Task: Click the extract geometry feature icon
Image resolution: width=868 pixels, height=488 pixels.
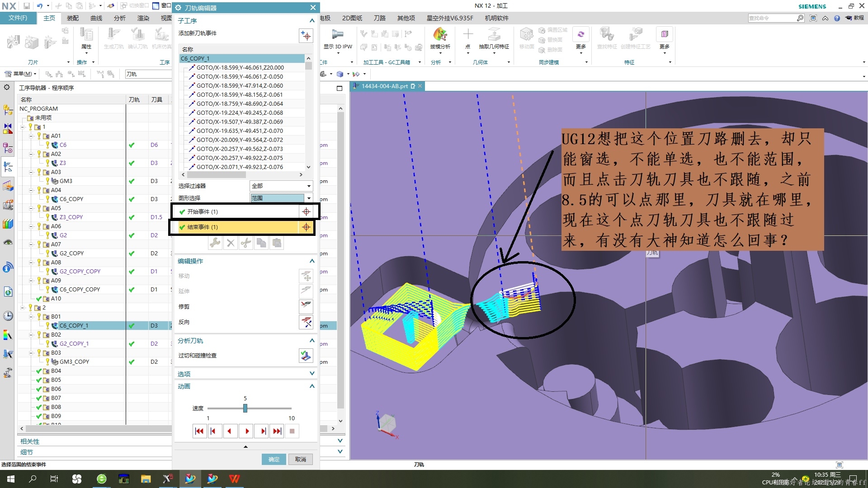Action: 494,35
